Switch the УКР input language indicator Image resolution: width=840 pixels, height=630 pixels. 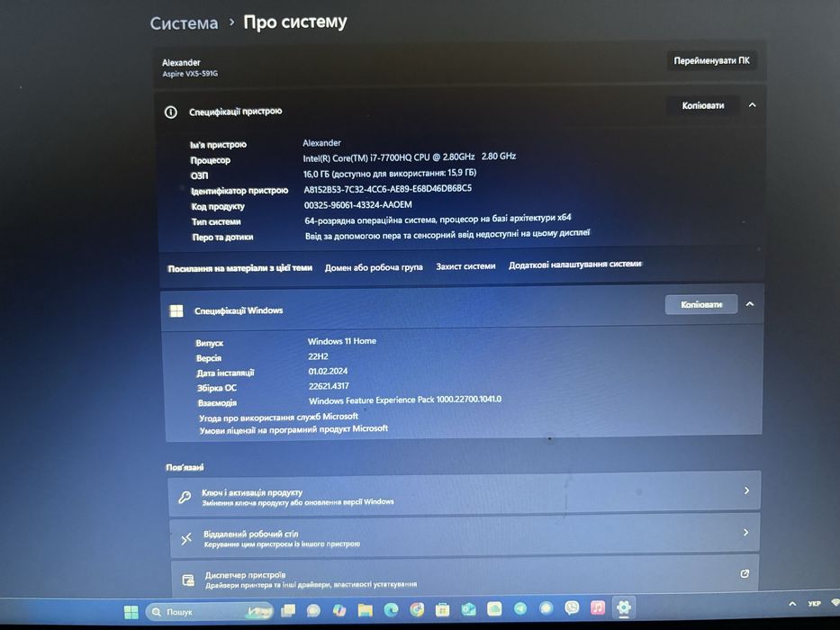(x=814, y=604)
